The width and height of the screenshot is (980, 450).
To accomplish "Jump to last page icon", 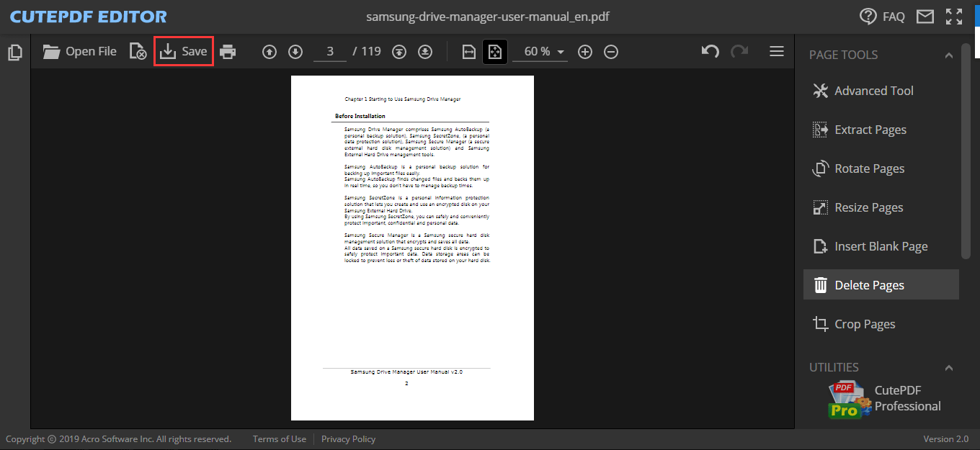I will click(x=425, y=52).
